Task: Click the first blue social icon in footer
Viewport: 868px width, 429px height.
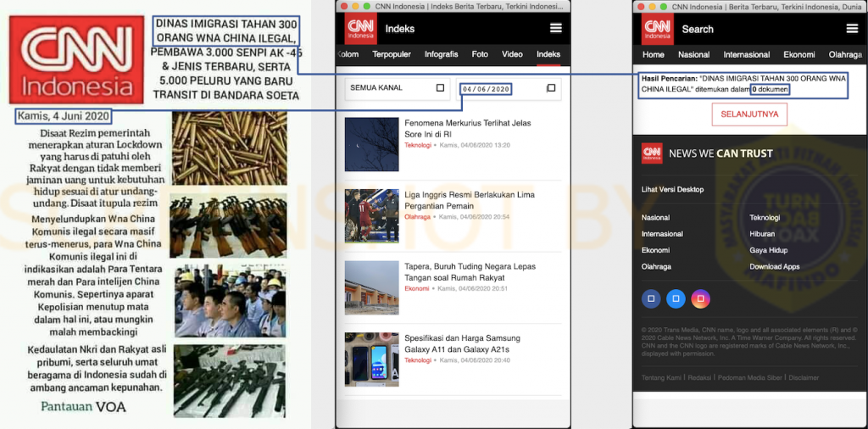Action: click(651, 299)
